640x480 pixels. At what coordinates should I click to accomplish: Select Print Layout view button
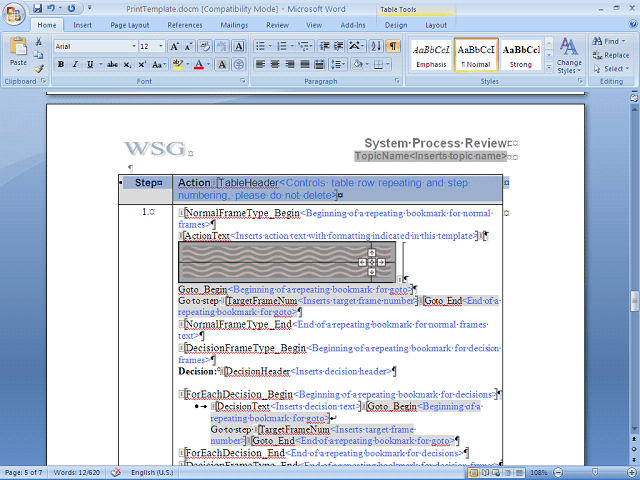[x=473, y=472]
